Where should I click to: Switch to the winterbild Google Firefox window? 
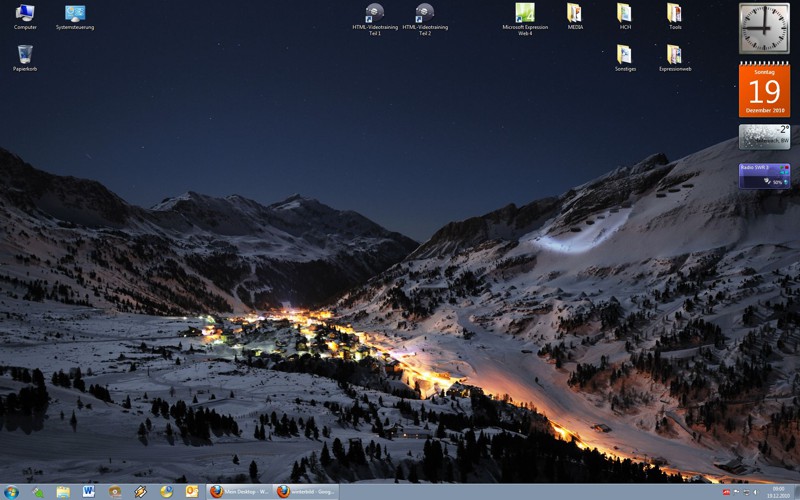306,491
